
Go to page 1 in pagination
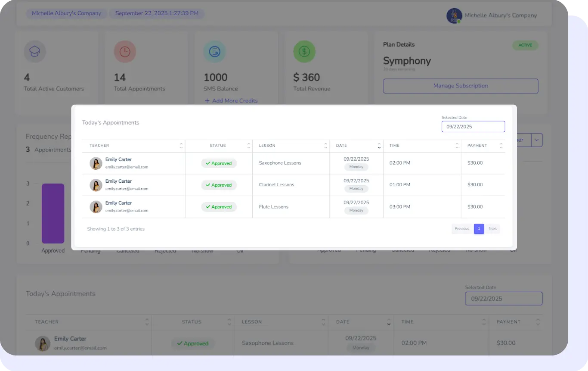(479, 229)
